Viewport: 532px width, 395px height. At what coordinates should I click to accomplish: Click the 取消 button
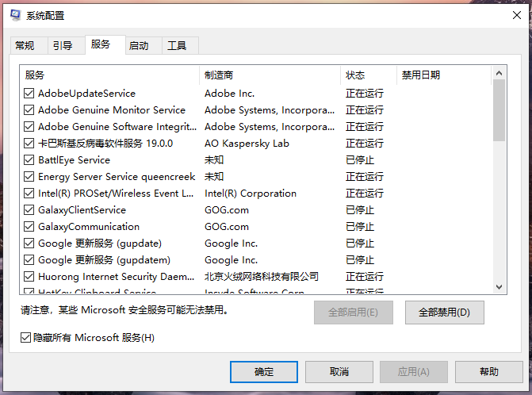pos(339,372)
